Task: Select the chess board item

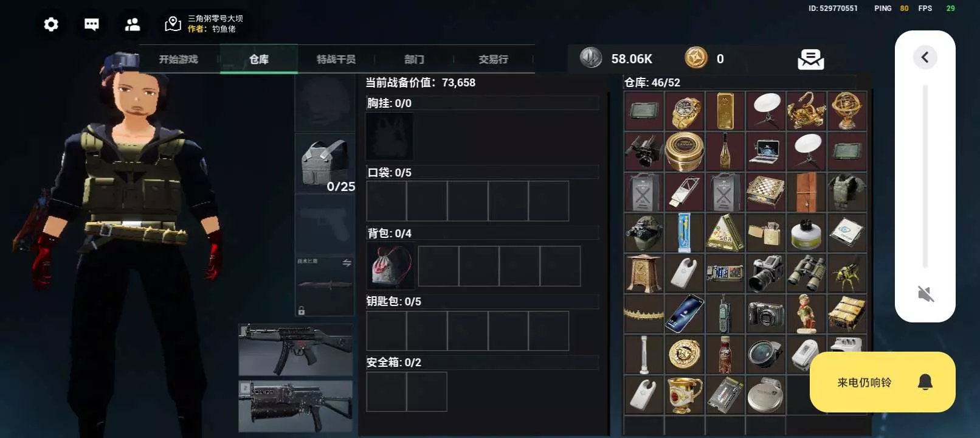Action: pyautogui.click(x=765, y=192)
